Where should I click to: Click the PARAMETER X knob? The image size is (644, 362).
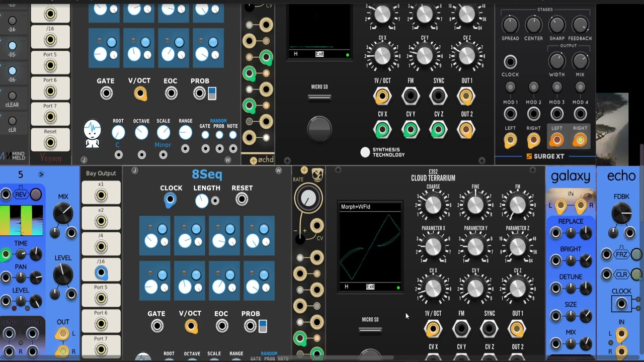tap(433, 246)
